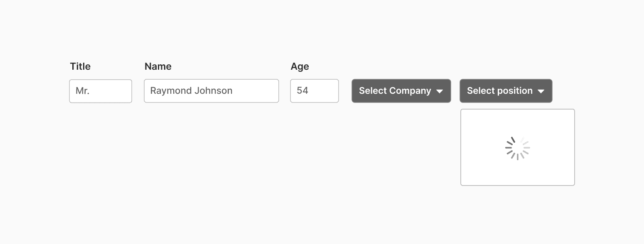The height and width of the screenshot is (244, 644).
Task: Click the loading spinner icon
Action: click(518, 148)
